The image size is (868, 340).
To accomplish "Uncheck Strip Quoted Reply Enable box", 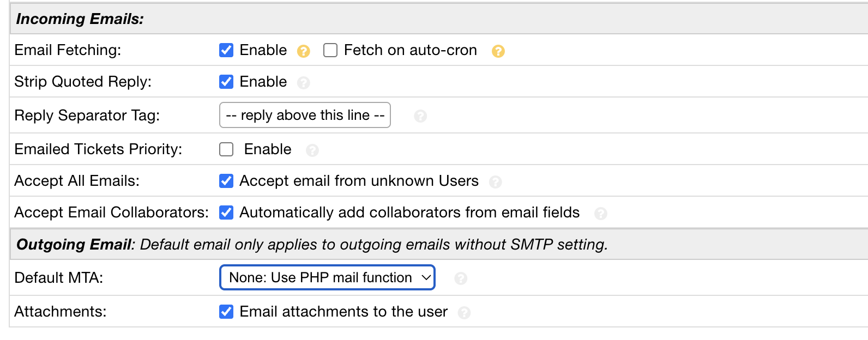I will 226,82.
